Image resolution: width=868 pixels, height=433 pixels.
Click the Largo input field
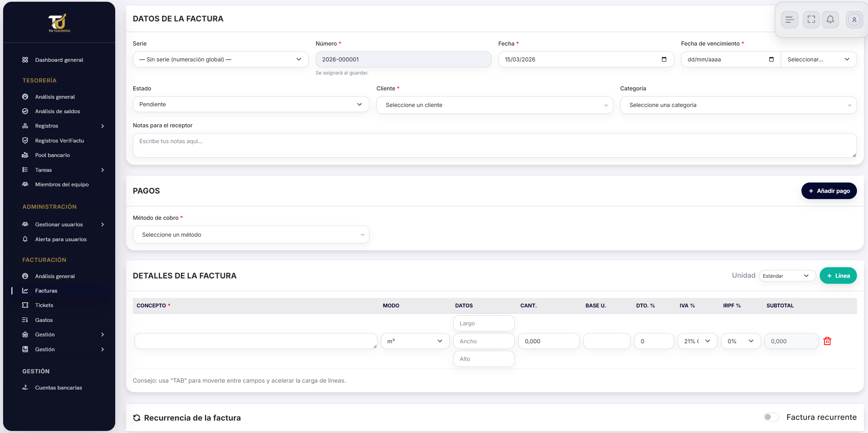click(484, 323)
